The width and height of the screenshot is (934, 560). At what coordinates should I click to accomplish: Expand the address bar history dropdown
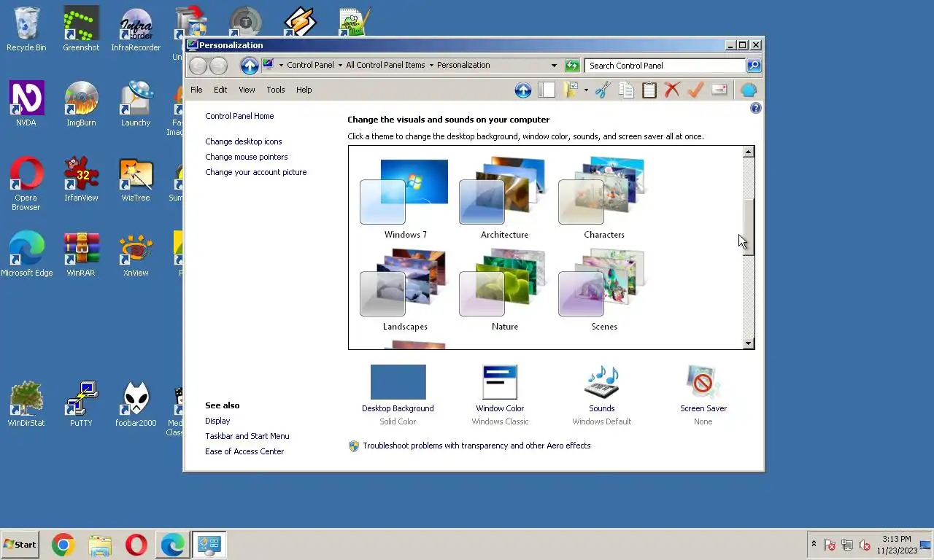coord(554,66)
